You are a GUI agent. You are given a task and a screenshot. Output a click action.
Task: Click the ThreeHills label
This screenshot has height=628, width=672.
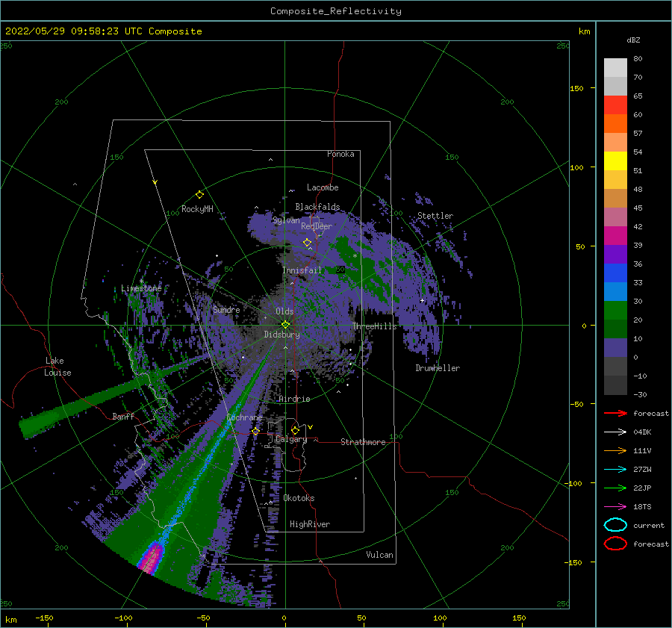click(375, 326)
